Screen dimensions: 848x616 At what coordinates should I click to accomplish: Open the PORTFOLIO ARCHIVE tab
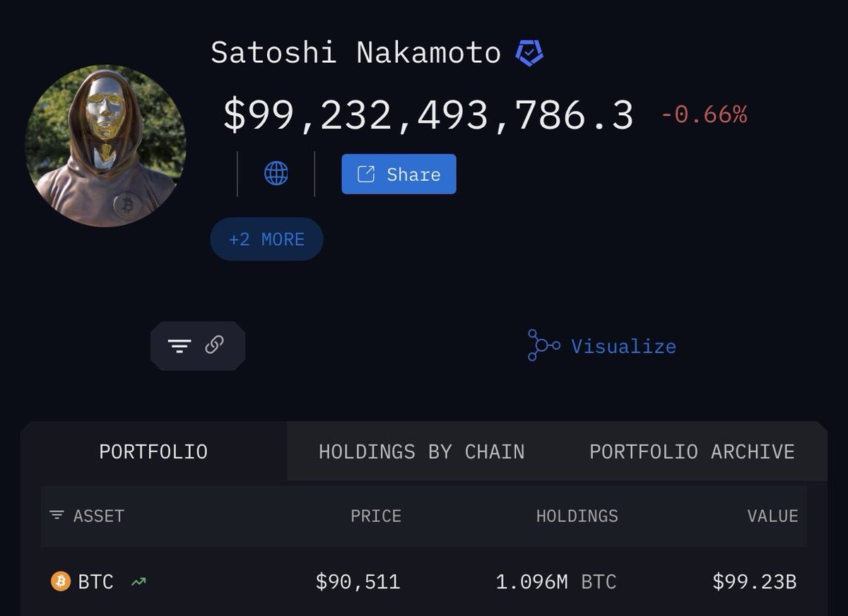coord(691,451)
